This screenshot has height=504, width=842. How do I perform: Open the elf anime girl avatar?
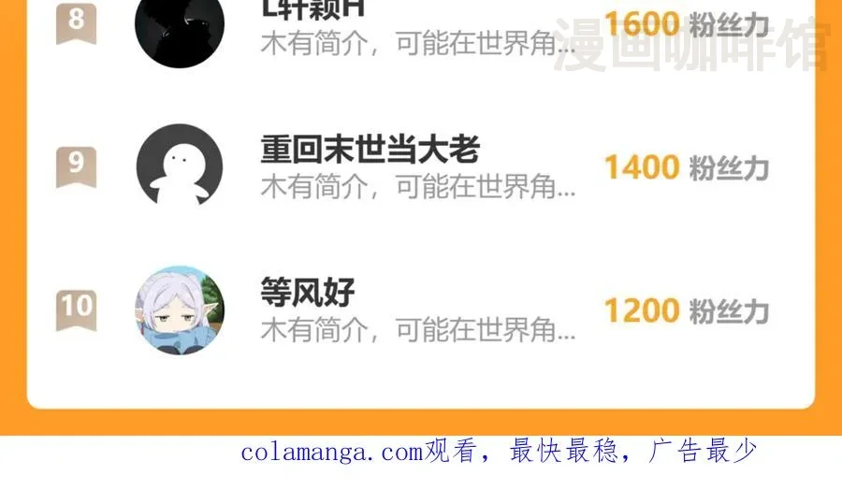tap(180, 310)
